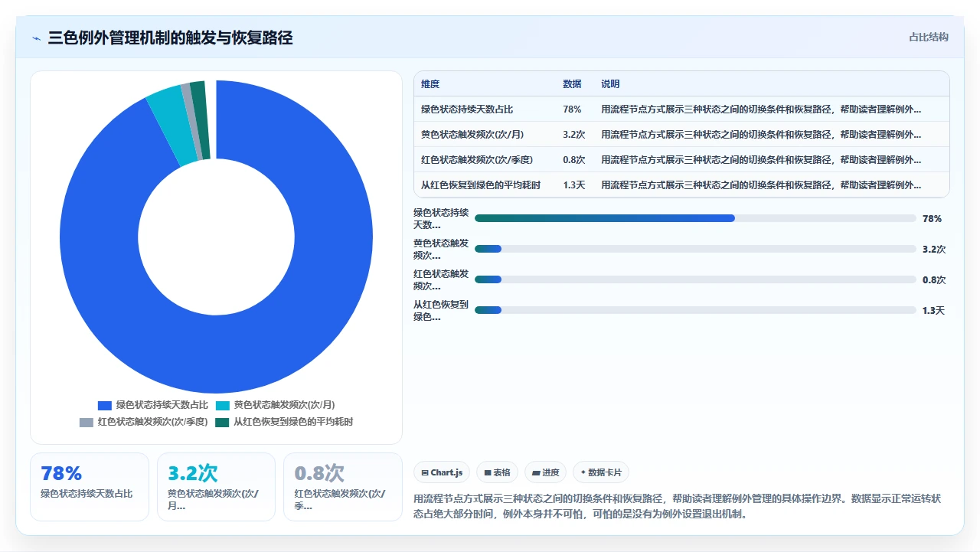Click the 表格 tag icon

click(x=488, y=473)
